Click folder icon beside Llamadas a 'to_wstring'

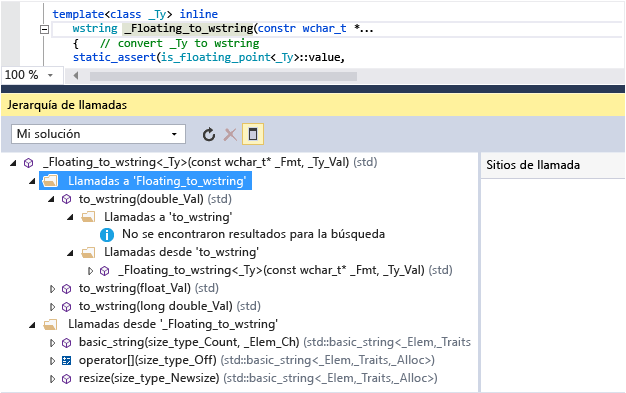click(88, 217)
